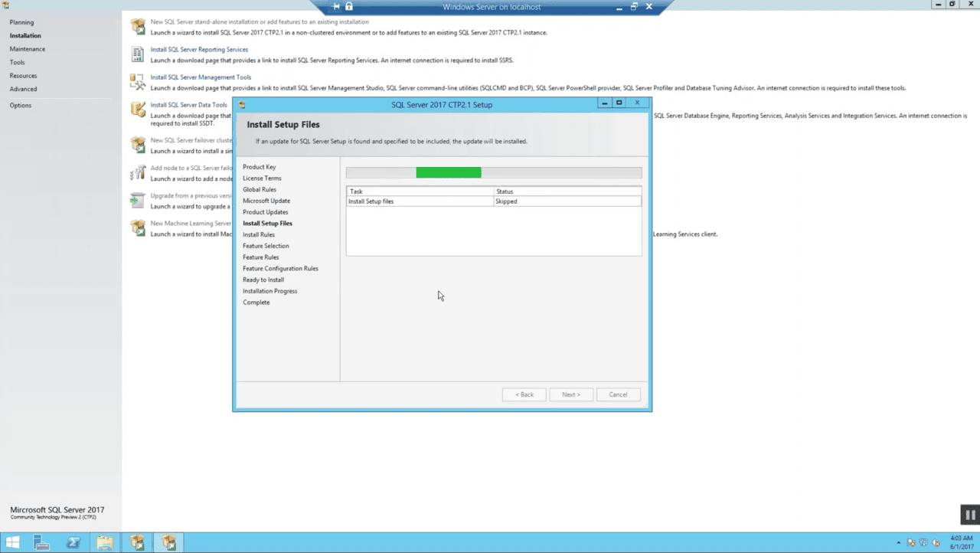Image resolution: width=980 pixels, height=553 pixels.
Task: Select the Ready to Install step
Action: [x=263, y=280]
